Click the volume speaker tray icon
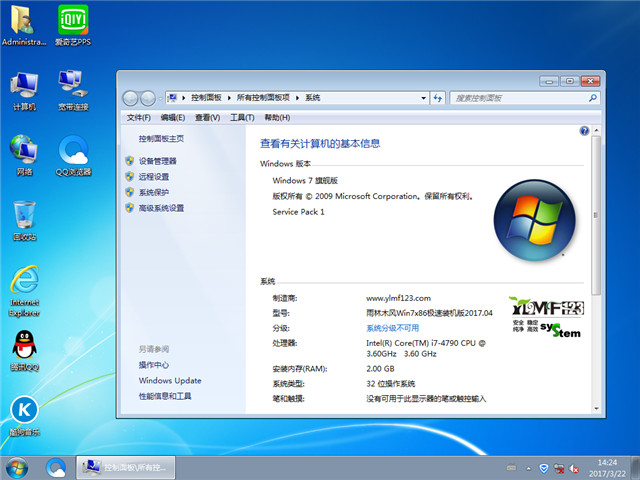The width and height of the screenshot is (640, 480). click(x=574, y=469)
